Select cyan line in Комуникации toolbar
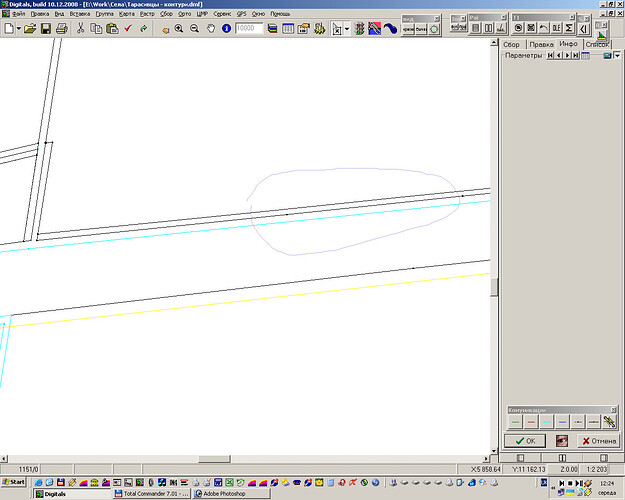 point(546,421)
